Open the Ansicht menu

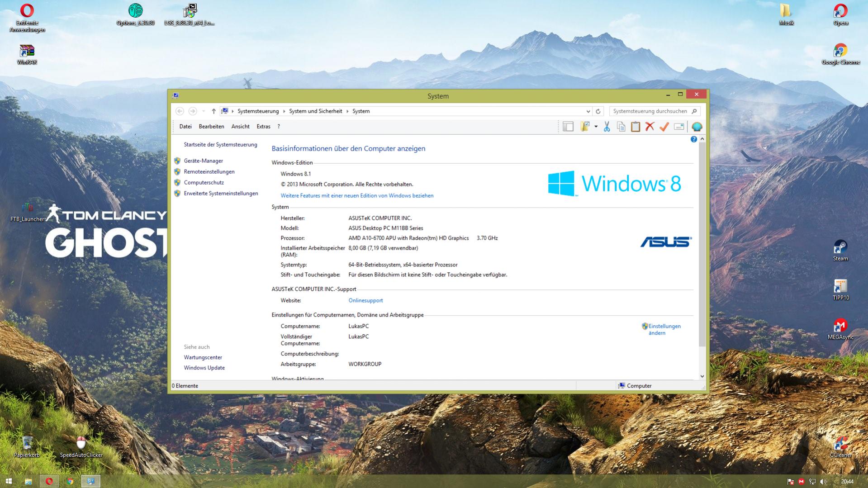[x=240, y=127]
